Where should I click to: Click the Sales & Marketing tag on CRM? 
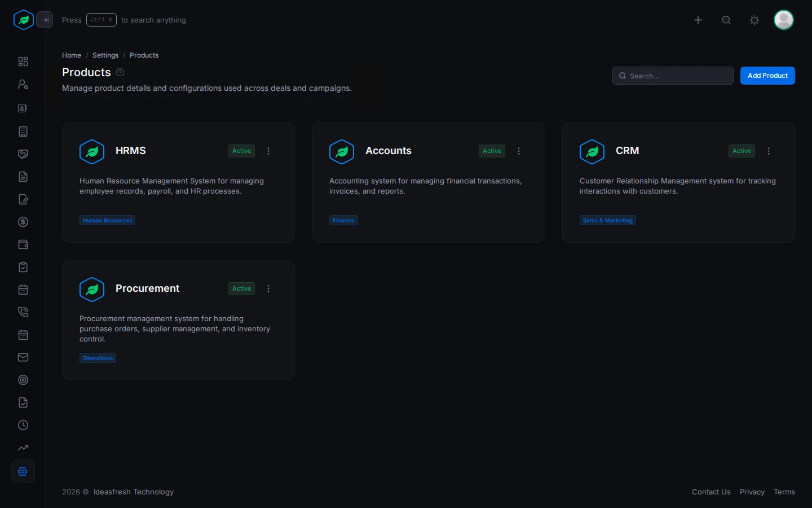(x=608, y=220)
